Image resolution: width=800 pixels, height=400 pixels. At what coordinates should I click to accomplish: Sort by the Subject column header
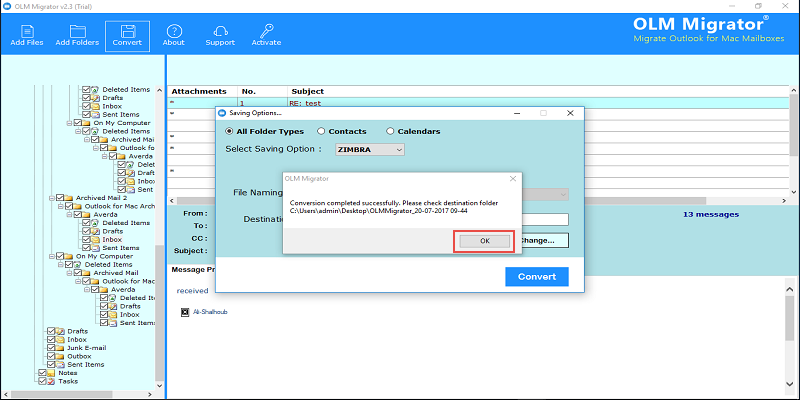(x=538, y=91)
